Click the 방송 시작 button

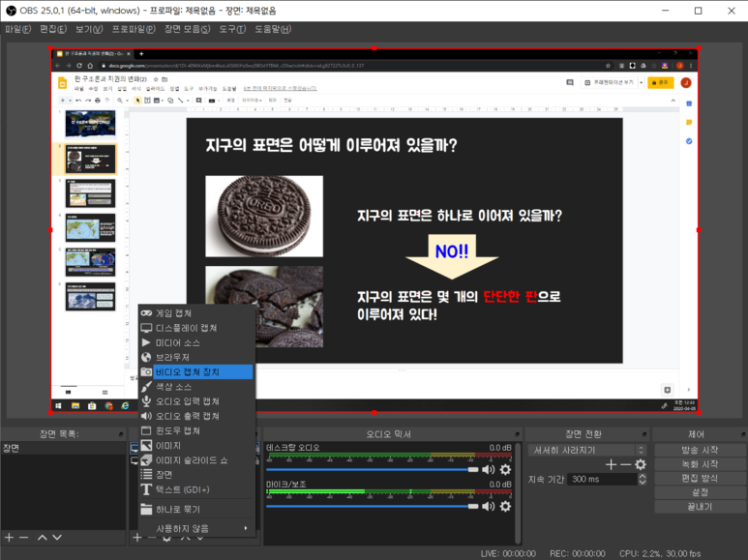[700, 450]
